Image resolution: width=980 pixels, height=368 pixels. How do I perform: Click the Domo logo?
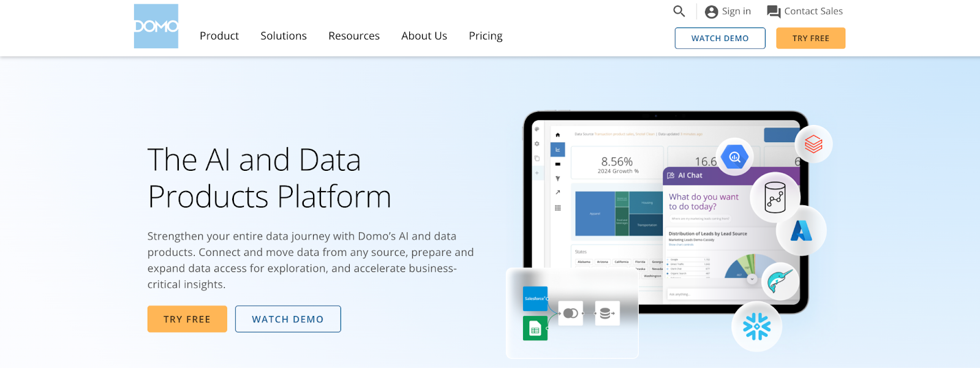pos(156,26)
